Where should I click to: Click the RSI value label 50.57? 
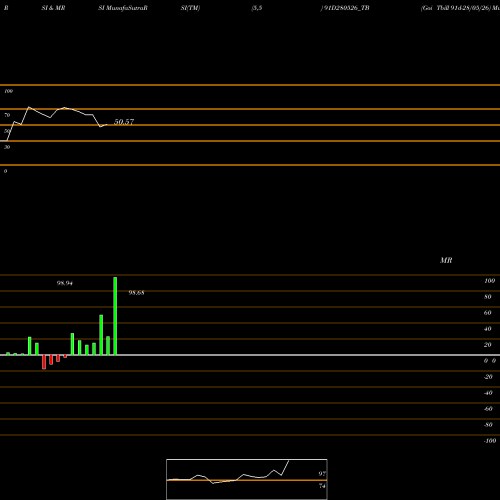click(124, 122)
